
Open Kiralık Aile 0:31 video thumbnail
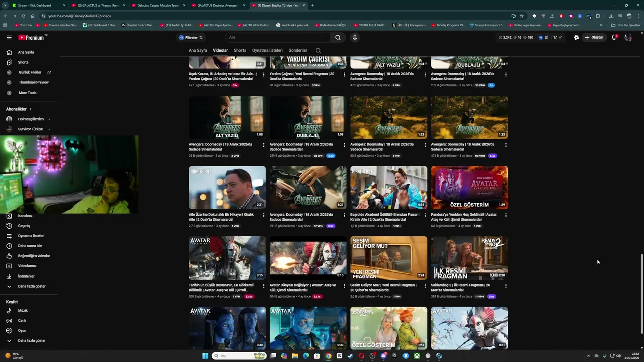227,188
